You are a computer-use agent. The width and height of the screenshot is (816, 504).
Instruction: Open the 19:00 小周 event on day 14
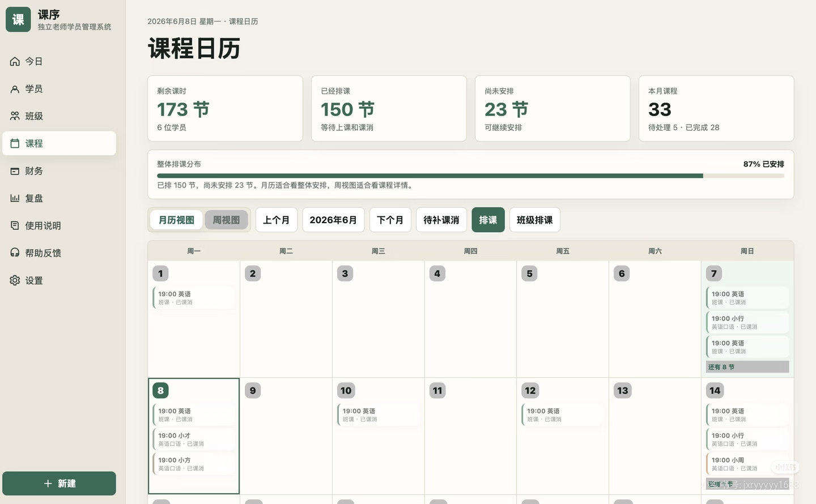pos(747,464)
